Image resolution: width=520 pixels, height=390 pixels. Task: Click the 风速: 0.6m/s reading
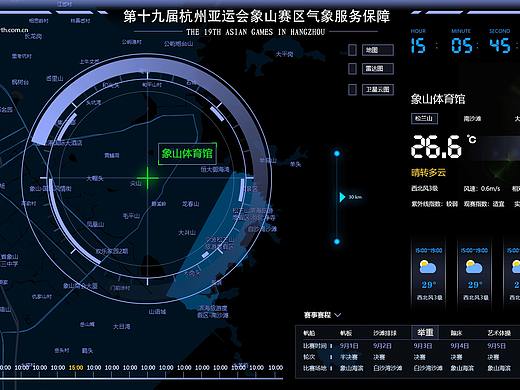click(x=482, y=188)
